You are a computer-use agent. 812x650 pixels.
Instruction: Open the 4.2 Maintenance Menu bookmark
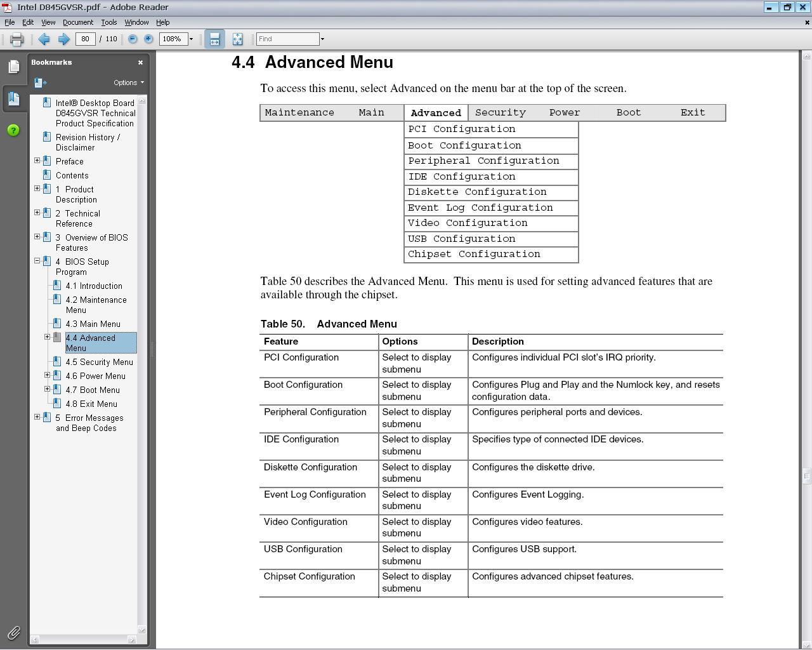click(x=96, y=305)
